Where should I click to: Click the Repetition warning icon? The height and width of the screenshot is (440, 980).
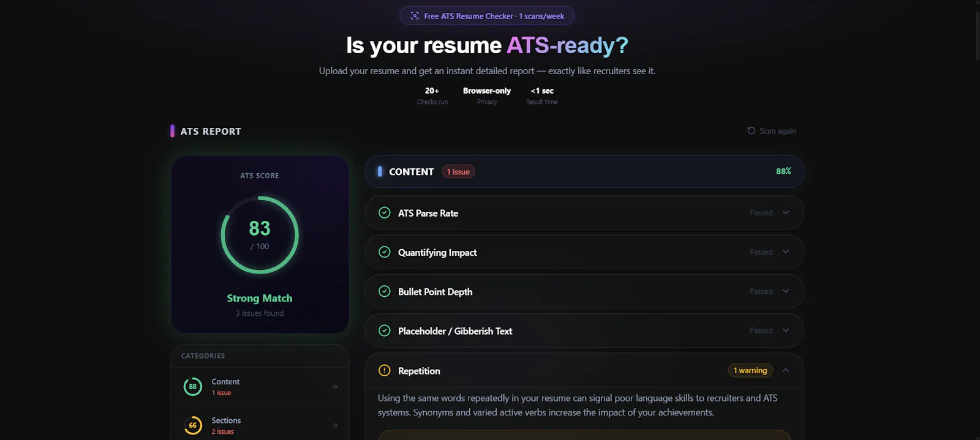385,370
